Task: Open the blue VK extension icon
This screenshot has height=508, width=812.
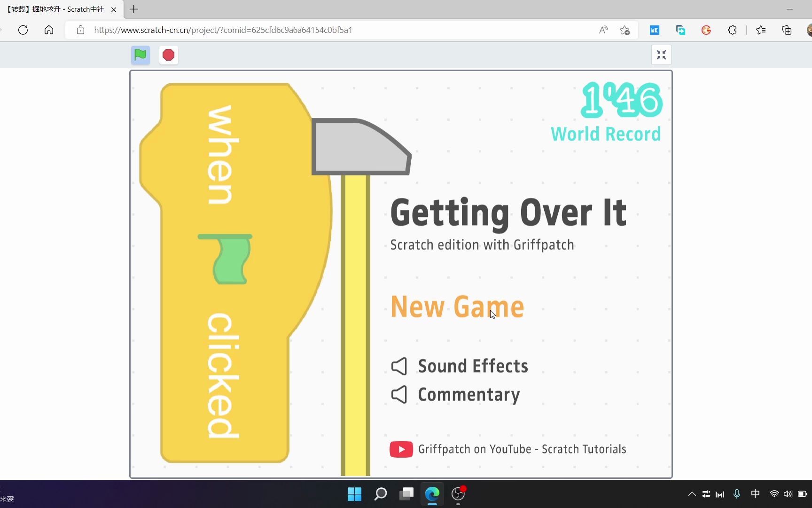Action: (654, 30)
